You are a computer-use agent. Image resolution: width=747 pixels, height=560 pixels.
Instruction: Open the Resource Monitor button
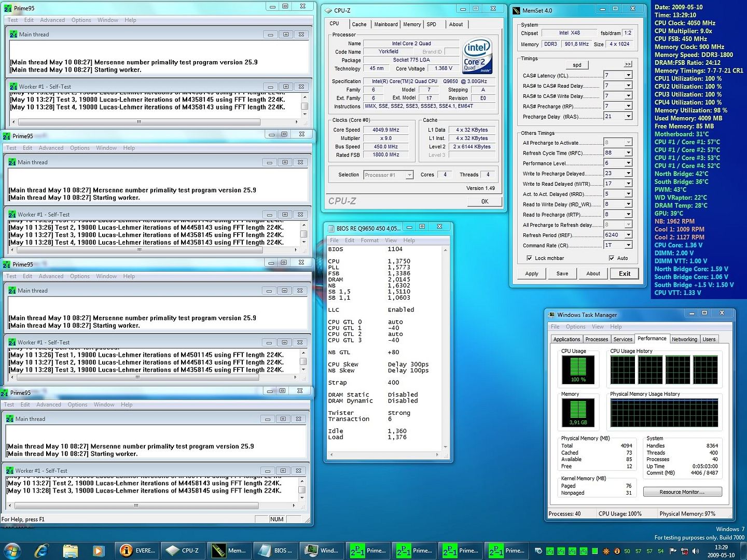click(682, 492)
